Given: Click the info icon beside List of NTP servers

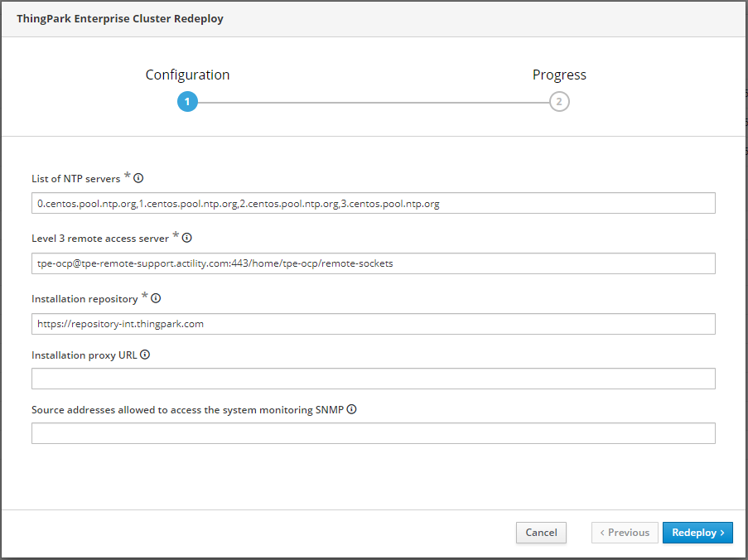Looking at the screenshot, I should point(139,178).
